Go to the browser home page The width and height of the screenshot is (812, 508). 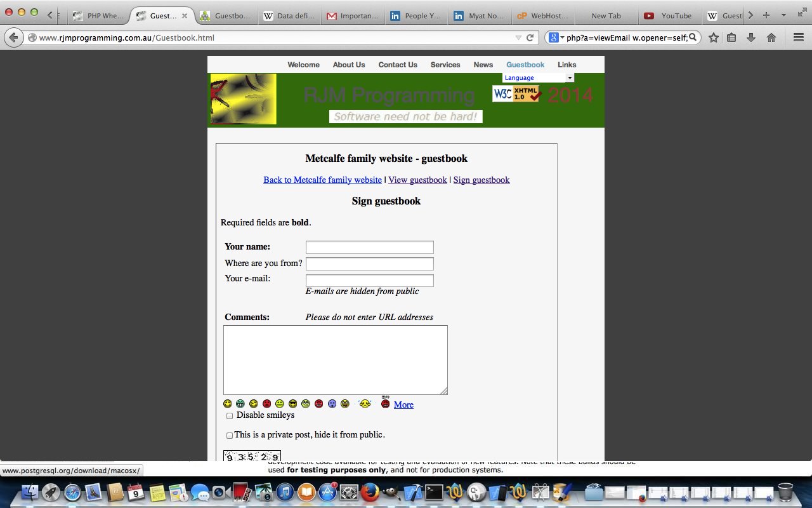pyautogui.click(x=771, y=37)
